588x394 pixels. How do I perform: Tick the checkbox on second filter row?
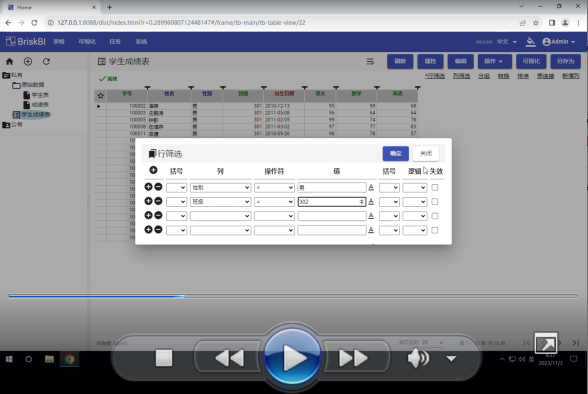tap(435, 202)
